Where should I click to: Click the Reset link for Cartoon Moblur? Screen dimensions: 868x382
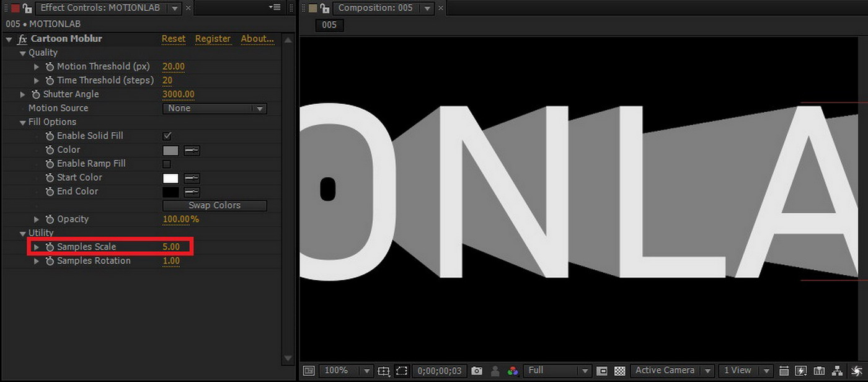tap(174, 38)
